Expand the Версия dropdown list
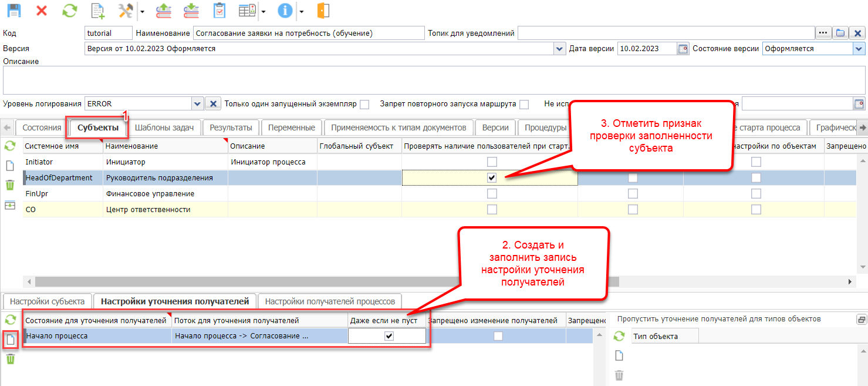The image size is (868, 386). coord(559,49)
